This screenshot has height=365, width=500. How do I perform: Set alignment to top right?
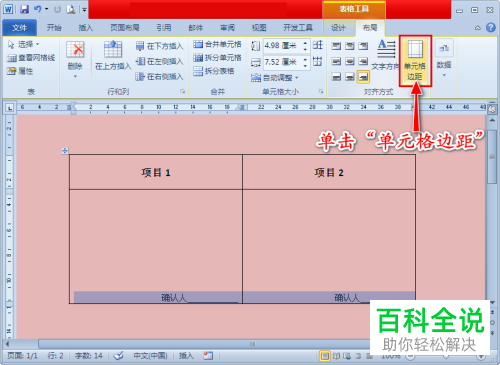[363, 46]
